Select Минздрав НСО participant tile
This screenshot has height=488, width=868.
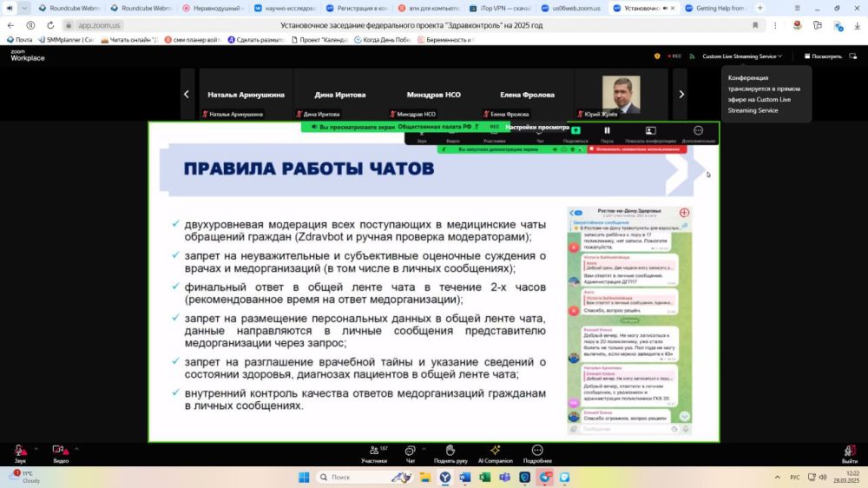pyautogui.click(x=433, y=94)
